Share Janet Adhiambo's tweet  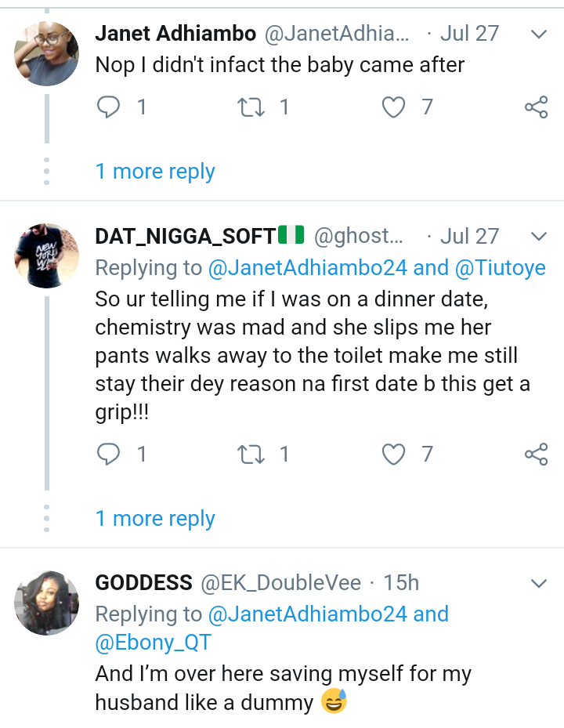tap(536, 107)
